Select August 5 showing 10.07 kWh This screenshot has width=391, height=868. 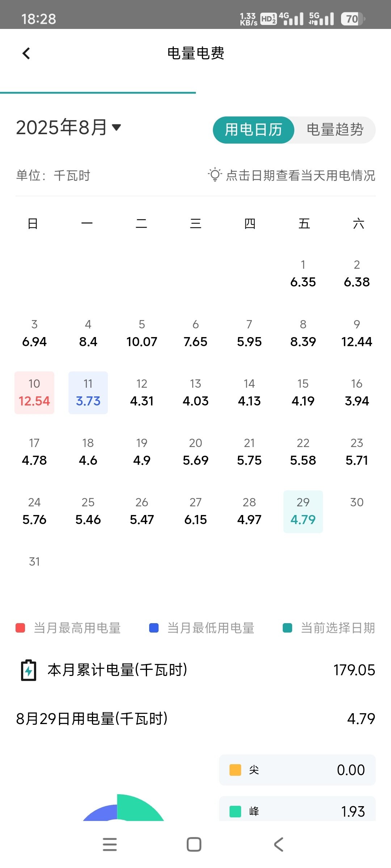tap(142, 333)
